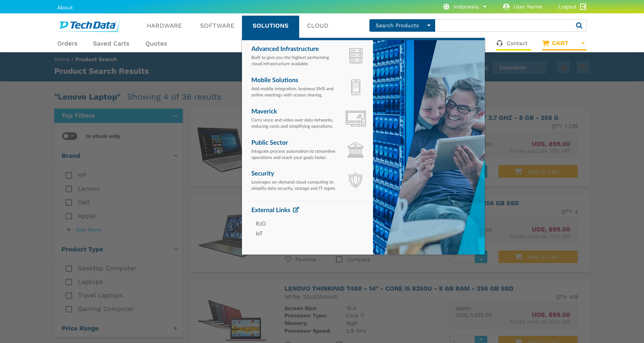The image size is (644, 343).
Task: Click the Contact headset icon
Action: 500,43
